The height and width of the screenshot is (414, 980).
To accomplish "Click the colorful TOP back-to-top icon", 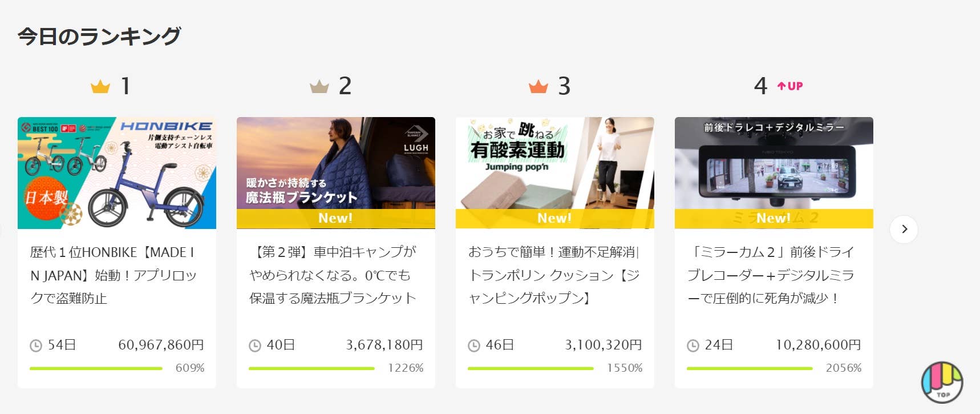I will [x=942, y=382].
